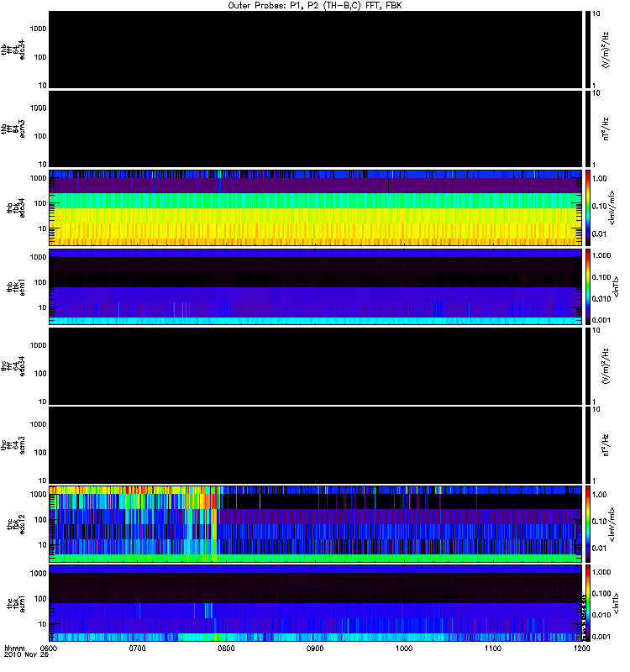Click the <|mV/m|> unit label of thc fbk edc12
630x672 pixels.
click(612, 524)
